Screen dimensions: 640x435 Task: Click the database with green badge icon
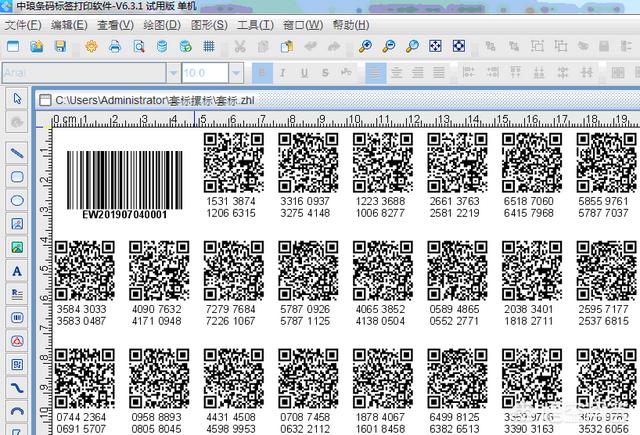point(185,47)
